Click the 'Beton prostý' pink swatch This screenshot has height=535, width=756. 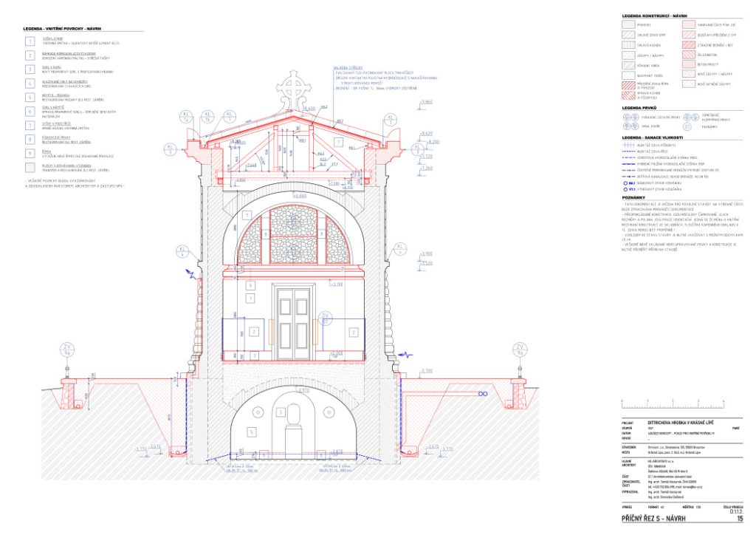point(689,64)
